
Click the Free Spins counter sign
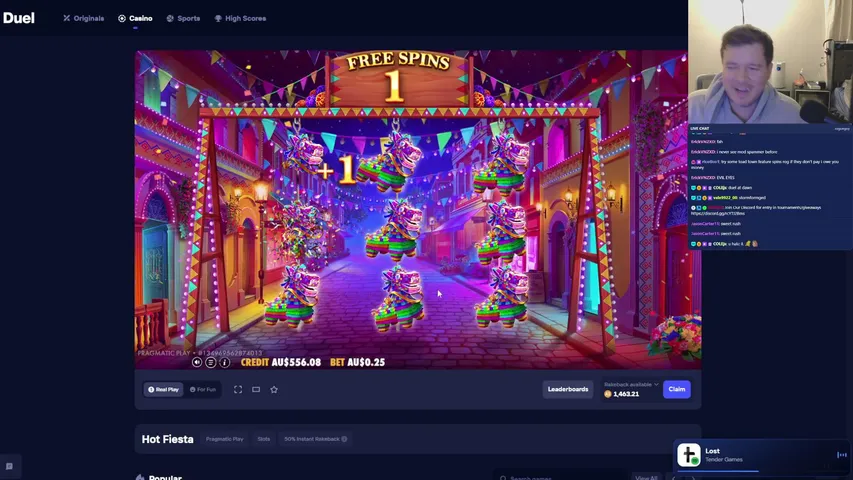[x=398, y=79]
